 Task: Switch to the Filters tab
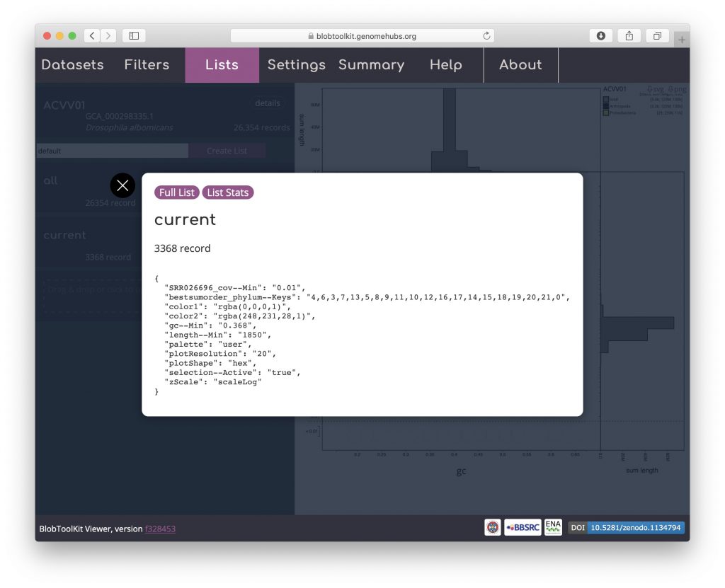(147, 65)
